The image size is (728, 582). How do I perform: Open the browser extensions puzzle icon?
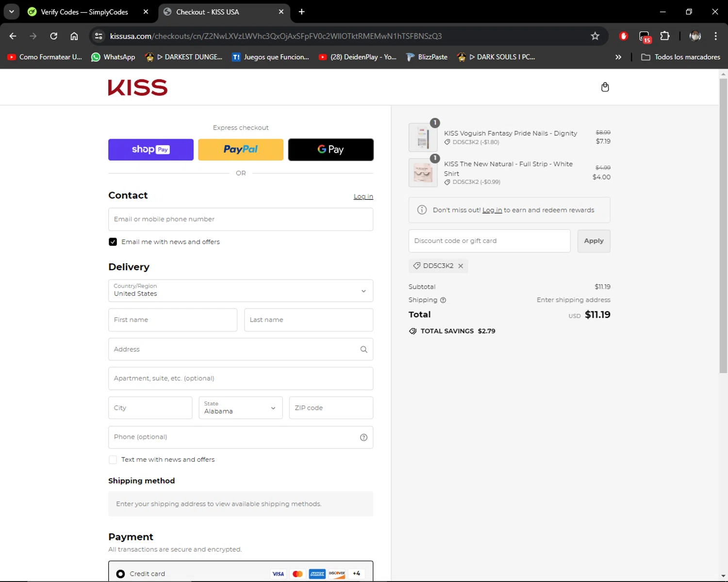pyautogui.click(x=665, y=36)
